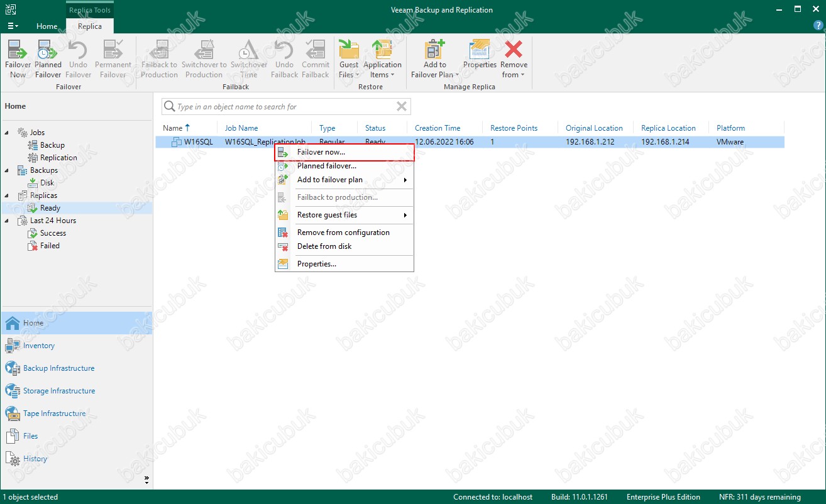Click the Permanent Failover ribbon icon

(113, 60)
